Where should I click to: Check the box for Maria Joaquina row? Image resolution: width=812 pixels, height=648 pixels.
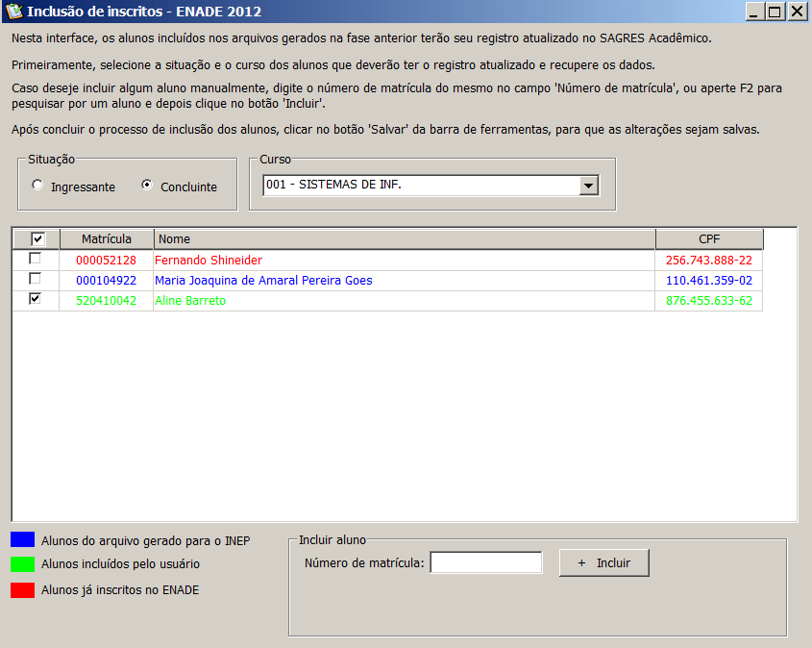pyautogui.click(x=35, y=279)
